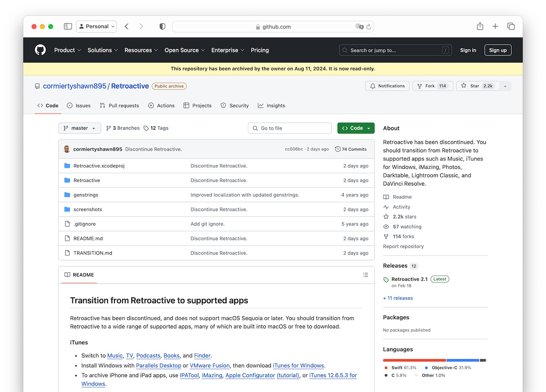546x392 pixels.
Task: Open the cormiertyshawn895 owner link
Action: click(x=75, y=86)
